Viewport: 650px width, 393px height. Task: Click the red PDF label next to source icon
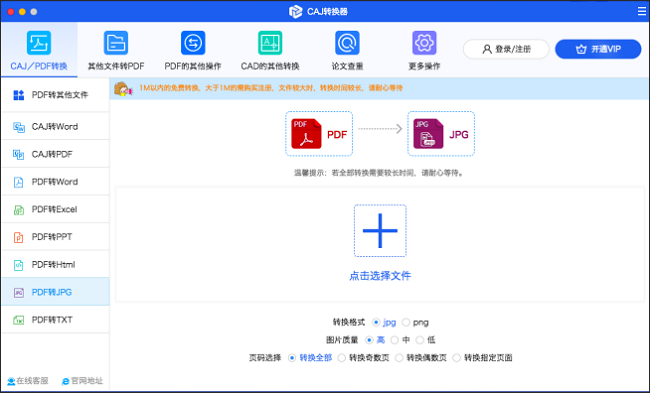337,135
